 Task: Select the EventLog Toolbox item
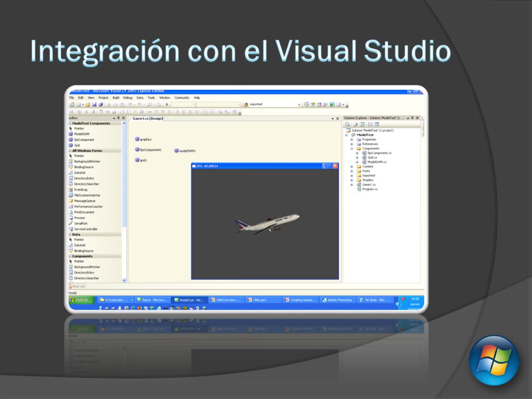click(78, 190)
